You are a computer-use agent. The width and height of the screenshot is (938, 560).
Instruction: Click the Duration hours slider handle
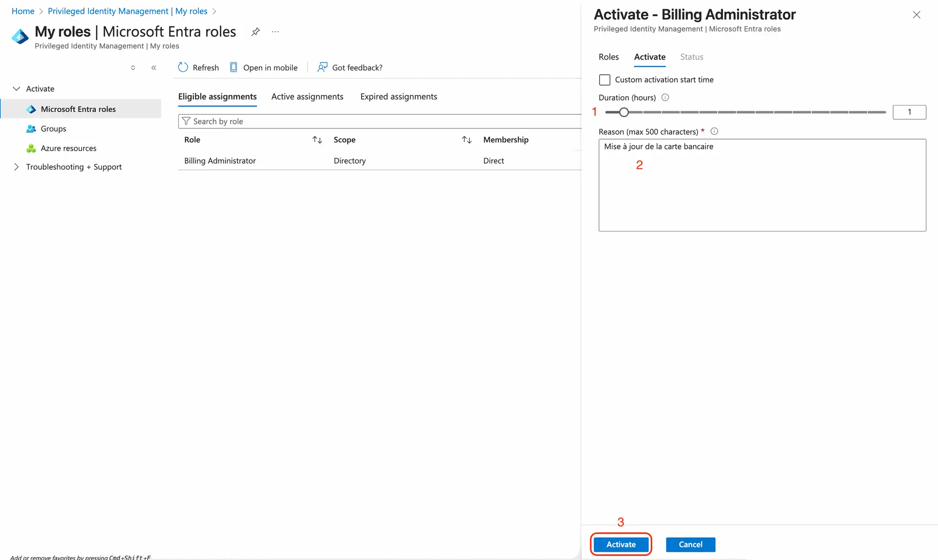[624, 112]
